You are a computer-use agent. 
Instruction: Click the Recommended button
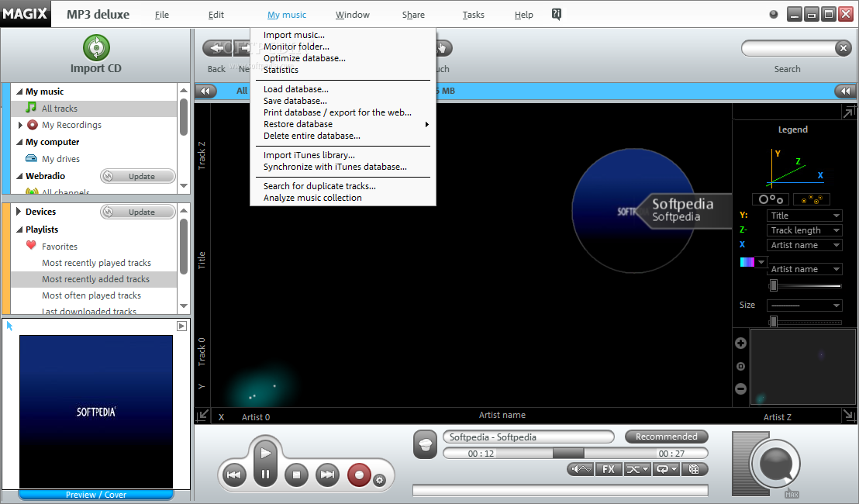(666, 437)
